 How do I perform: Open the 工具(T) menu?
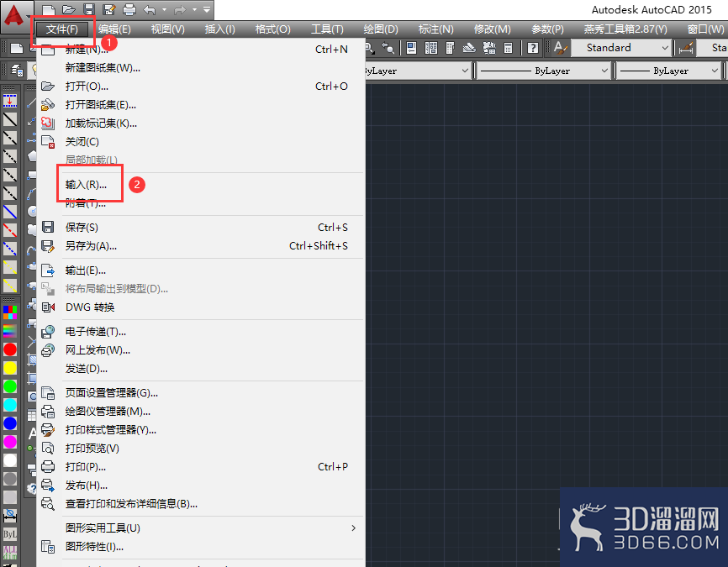pos(327,28)
